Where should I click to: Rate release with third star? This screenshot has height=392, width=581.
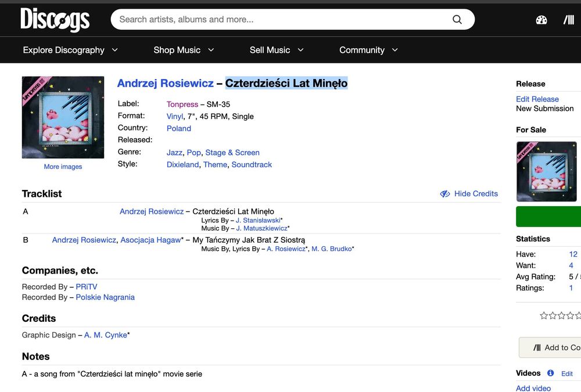pyautogui.click(x=561, y=315)
